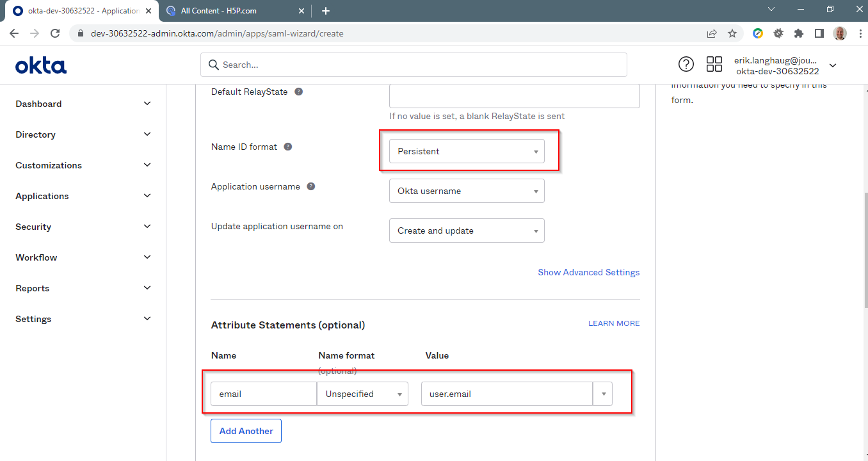Screen dimensions: 868x461
Task: Open the Application username dropdown
Action: point(467,191)
